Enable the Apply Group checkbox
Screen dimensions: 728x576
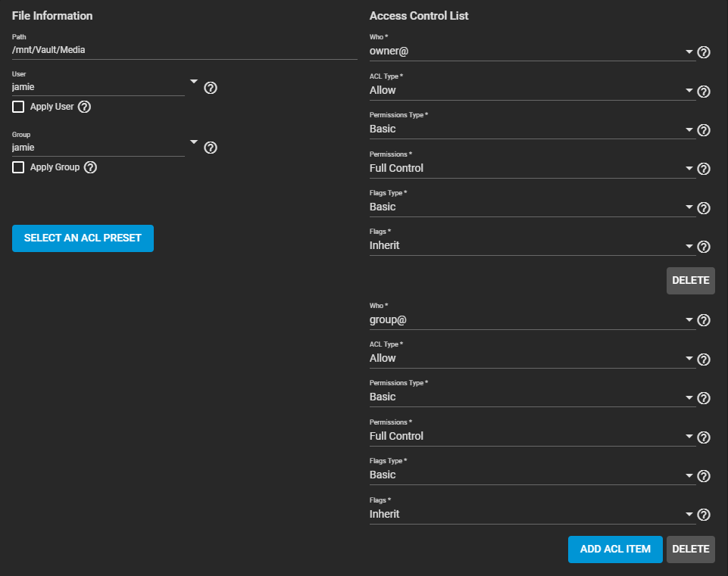tap(19, 167)
